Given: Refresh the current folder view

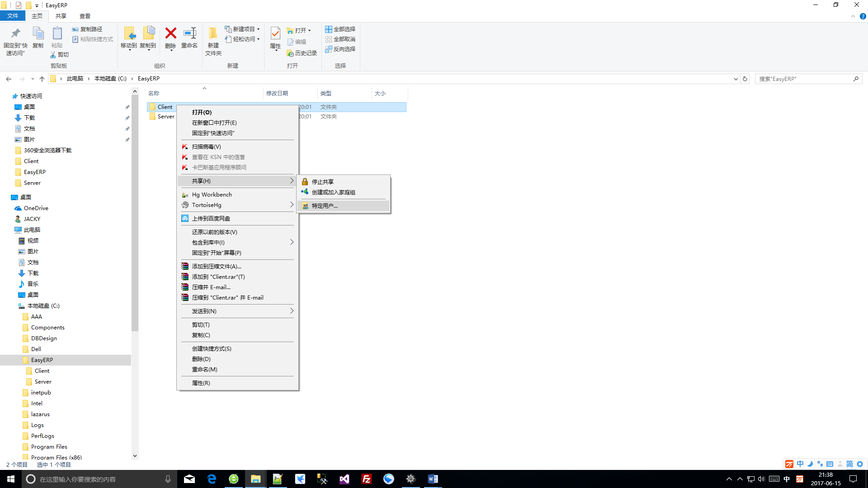Looking at the screenshot, I should [x=745, y=79].
